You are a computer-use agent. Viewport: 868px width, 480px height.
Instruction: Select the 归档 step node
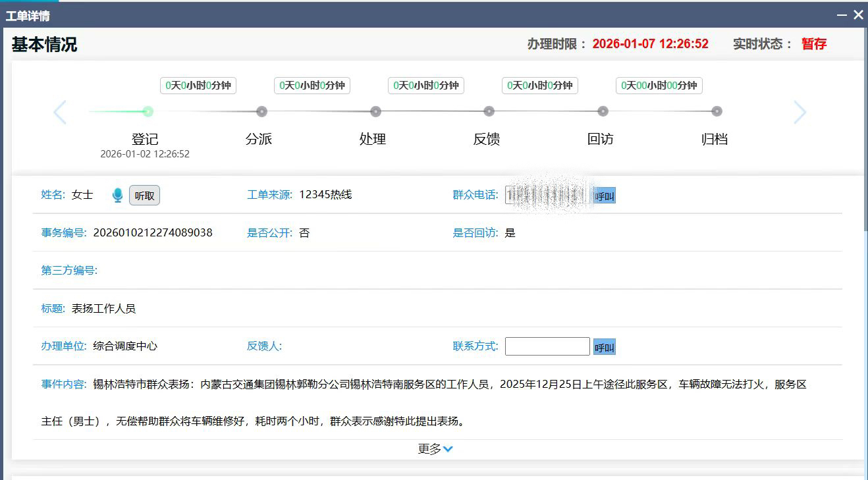(717, 111)
